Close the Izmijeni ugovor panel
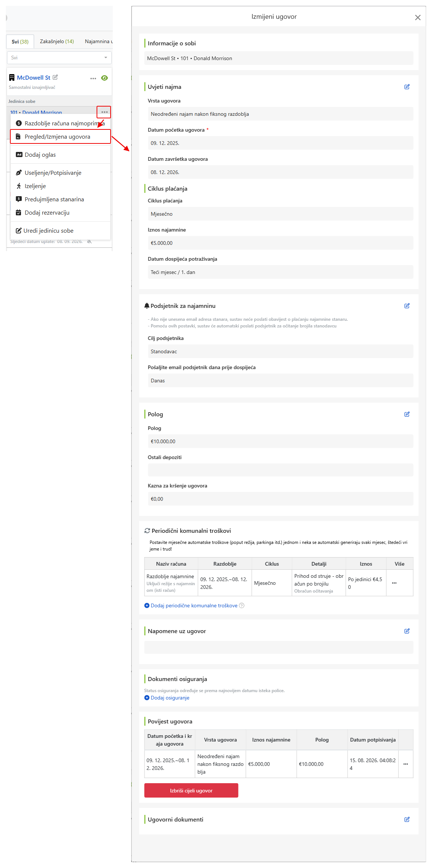432x868 pixels. [x=418, y=17]
